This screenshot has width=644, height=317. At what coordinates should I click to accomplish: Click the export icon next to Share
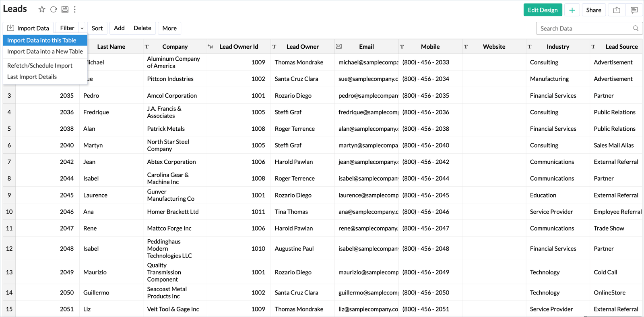(x=617, y=10)
